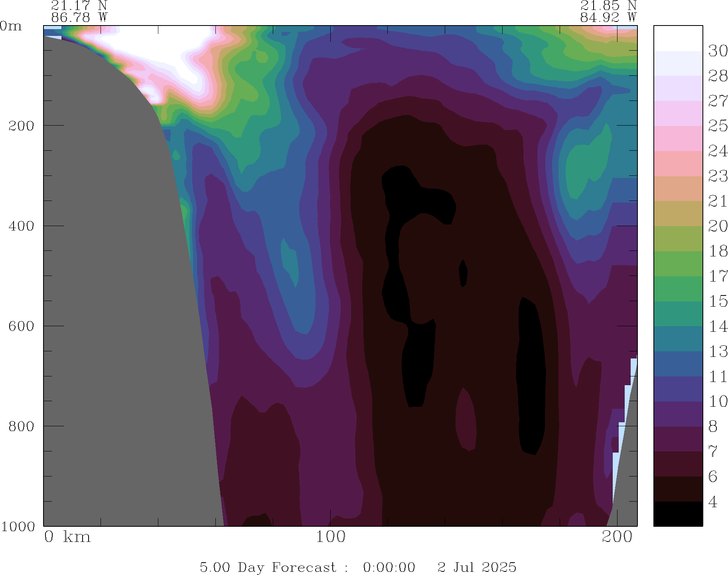Viewport: 728px width, 575px height.
Task: Click the 100 km distance axis label
Action: tap(331, 537)
